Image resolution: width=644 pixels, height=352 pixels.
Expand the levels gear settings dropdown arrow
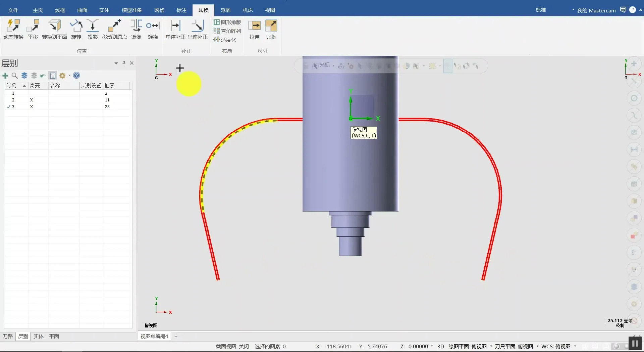click(69, 76)
